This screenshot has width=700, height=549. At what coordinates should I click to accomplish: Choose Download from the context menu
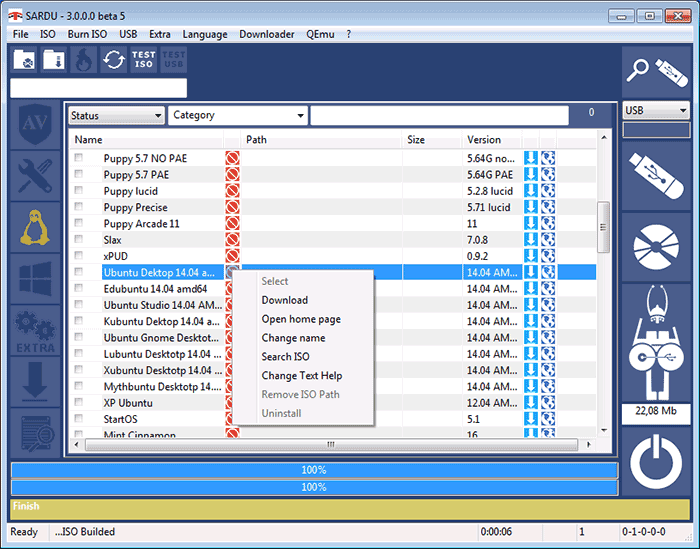[303, 300]
